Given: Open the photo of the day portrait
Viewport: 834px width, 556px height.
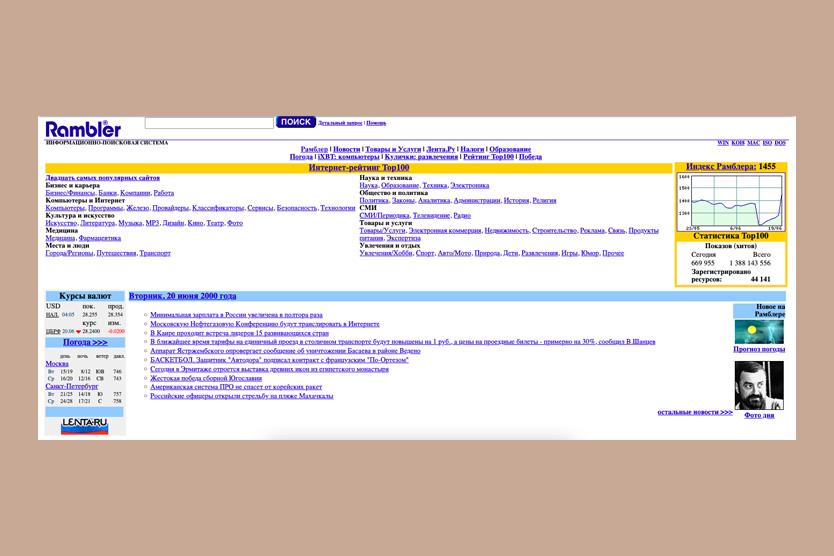Looking at the screenshot, I should tap(758, 384).
